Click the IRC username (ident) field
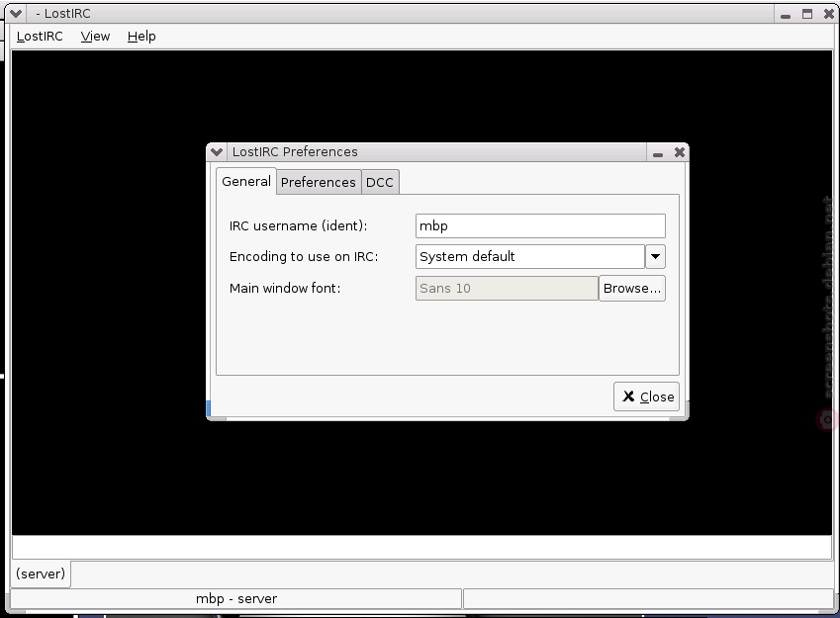This screenshot has width=840, height=618. [540, 226]
